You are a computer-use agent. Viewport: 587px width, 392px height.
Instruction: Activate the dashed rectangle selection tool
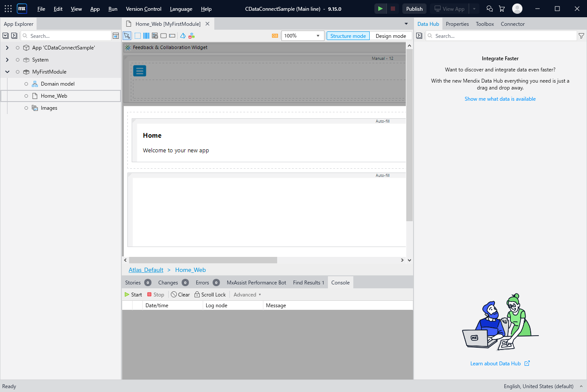[x=138, y=36]
